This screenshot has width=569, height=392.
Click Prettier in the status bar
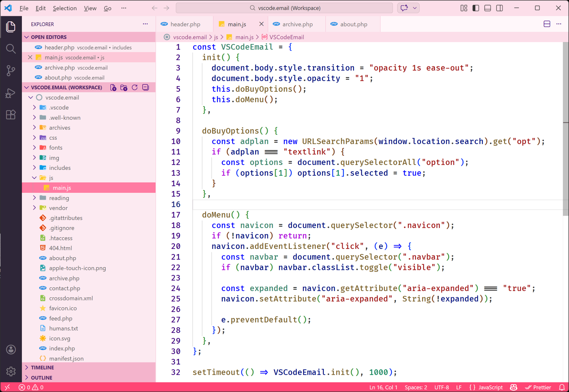[x=538, y=387]
